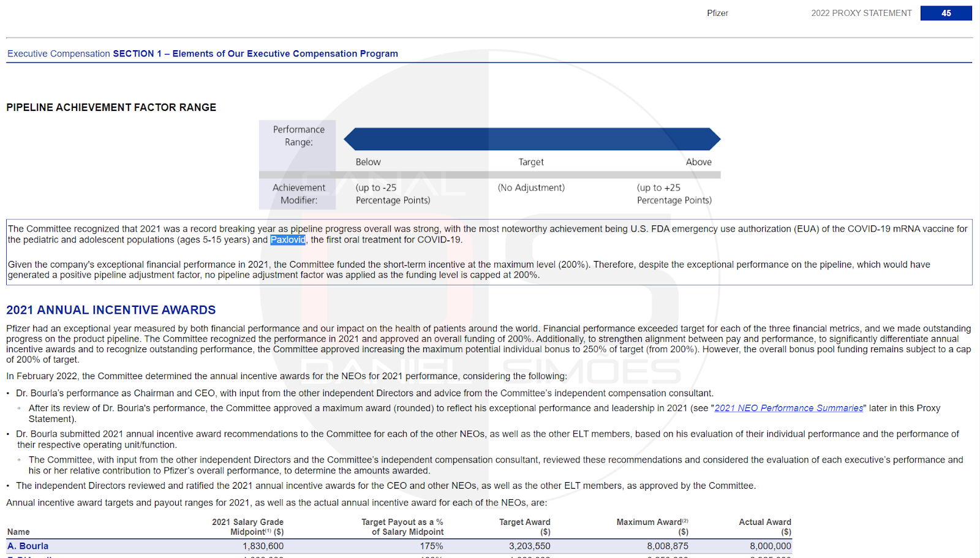980x558 pixels.
Task: Click the Below label under range bar
Action: [368, 162]
